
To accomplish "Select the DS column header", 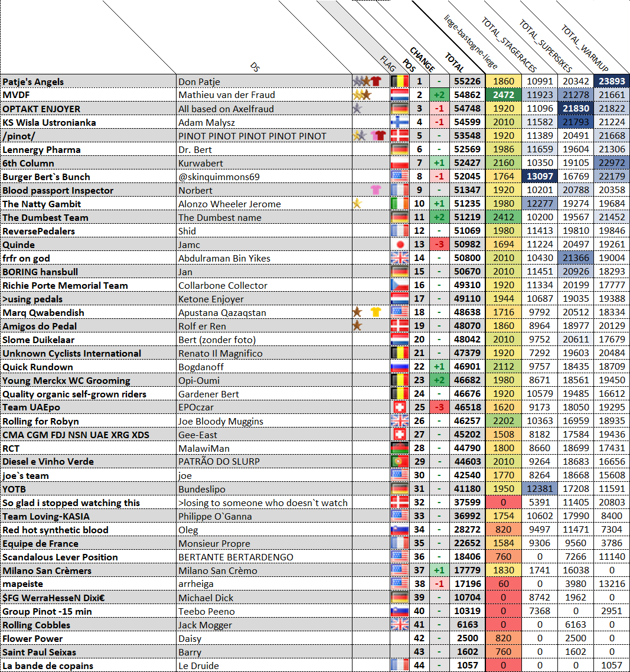I will tap(255, 67).
